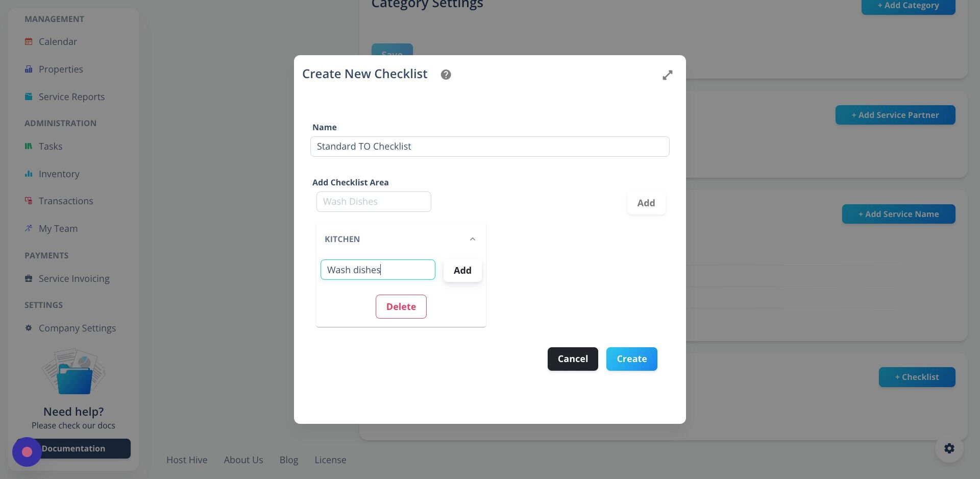Collapse the KITCHEN area chevron
Image resolution: width=980 pixels, height=479 pixels.
[x=472, y=239]
